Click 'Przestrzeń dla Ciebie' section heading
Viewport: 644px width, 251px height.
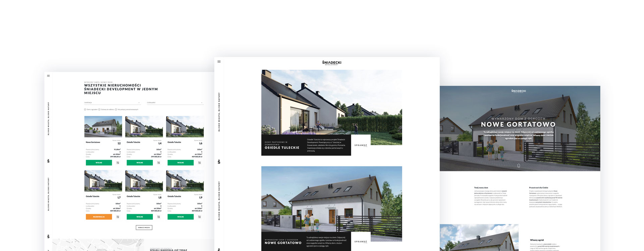coord(539,187)
